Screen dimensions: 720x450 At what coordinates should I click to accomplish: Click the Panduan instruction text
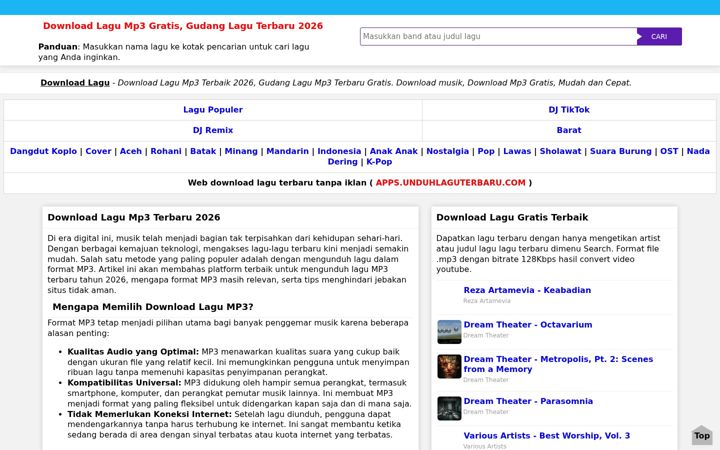(x=174, y=52)
